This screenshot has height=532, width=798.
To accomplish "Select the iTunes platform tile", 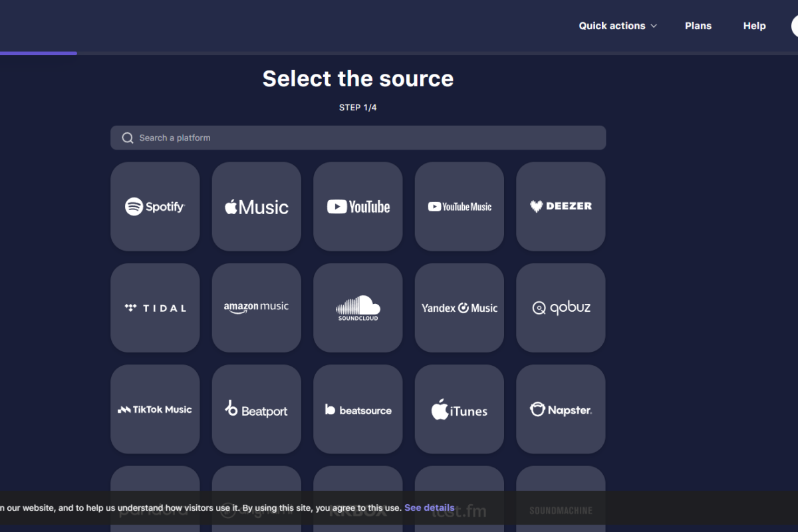I will [x=460, y=410].
